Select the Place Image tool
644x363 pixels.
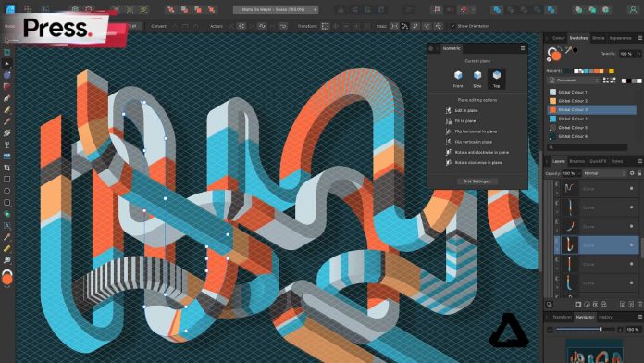coord(7,156)
